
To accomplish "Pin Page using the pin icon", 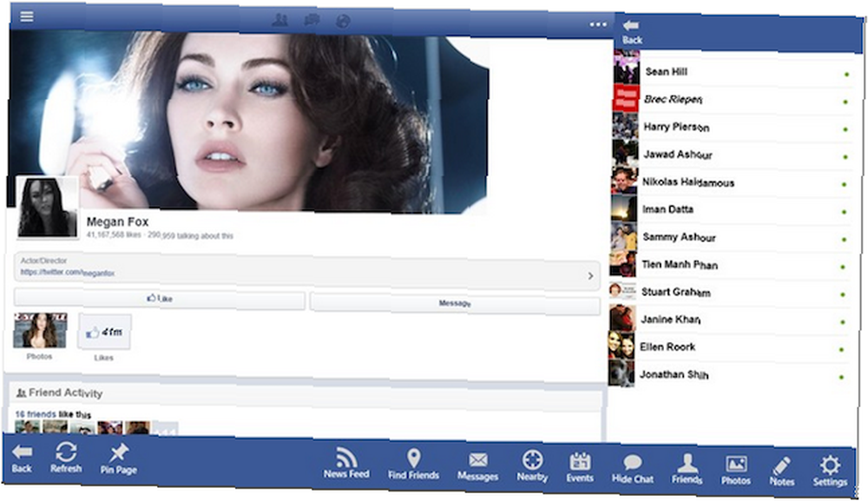I will (118, 459).
